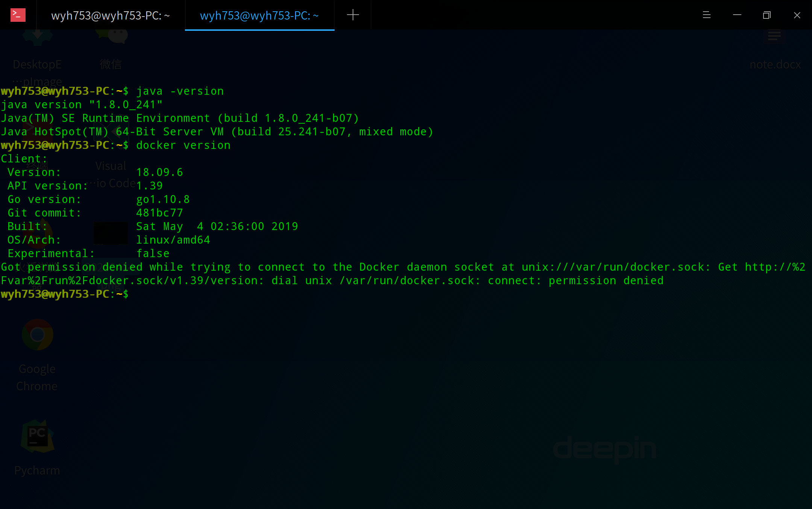
Task: Click the Docker version value 18.09.6
Action: pos(159,173)
